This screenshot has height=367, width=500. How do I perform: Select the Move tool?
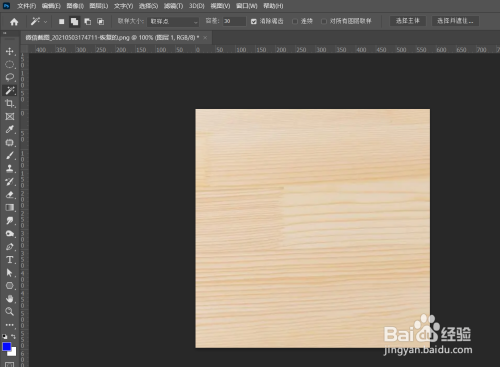point(10,51)
